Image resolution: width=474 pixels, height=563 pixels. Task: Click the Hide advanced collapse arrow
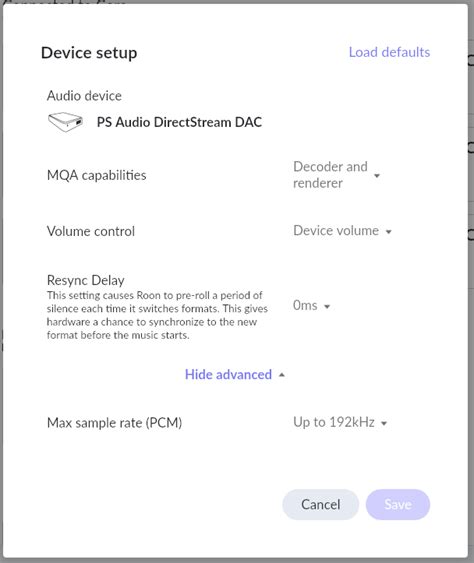(282, 375)
